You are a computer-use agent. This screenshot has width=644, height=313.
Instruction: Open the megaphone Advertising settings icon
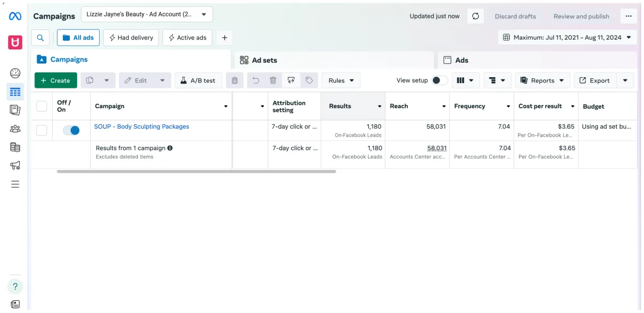[x=15, y=166]
